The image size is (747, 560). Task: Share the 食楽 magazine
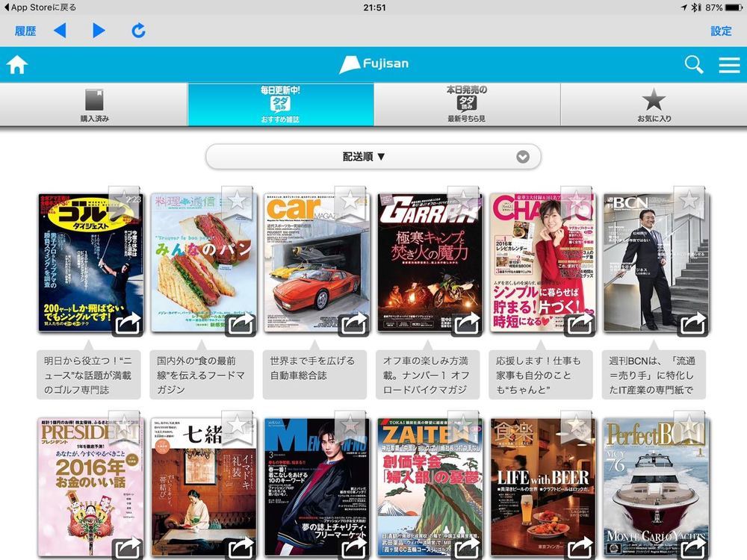(580, 548)
